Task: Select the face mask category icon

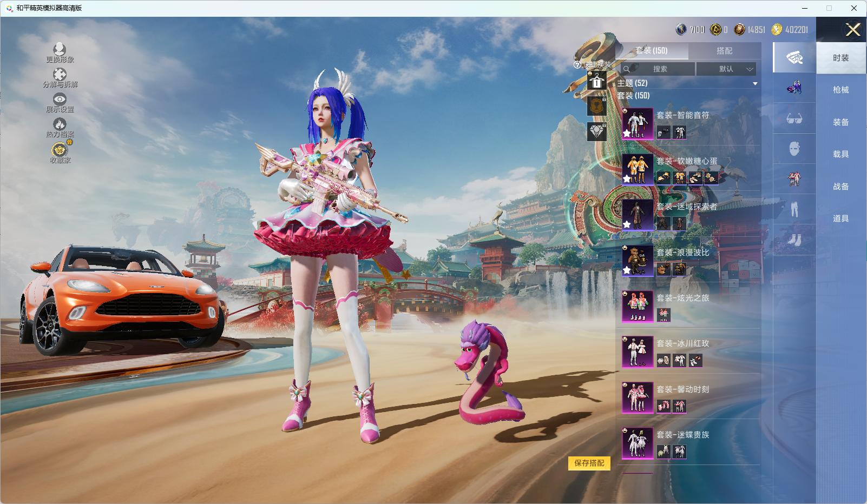Action: [794, 149]
